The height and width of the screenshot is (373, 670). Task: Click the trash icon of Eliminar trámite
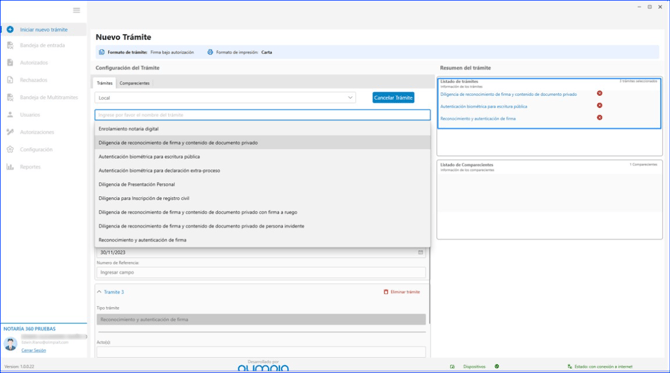click(386, 292)
